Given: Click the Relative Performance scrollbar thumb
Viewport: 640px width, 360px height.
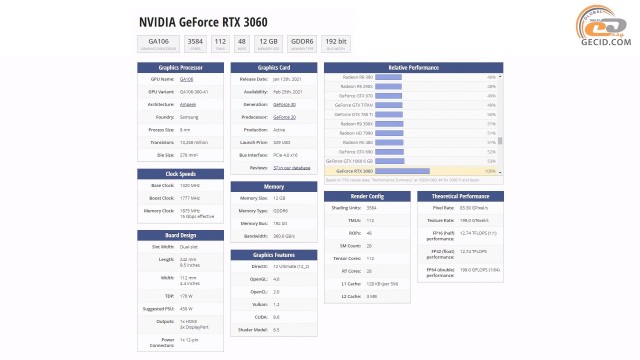Looking at the screenshot, I should pos(500,141).
